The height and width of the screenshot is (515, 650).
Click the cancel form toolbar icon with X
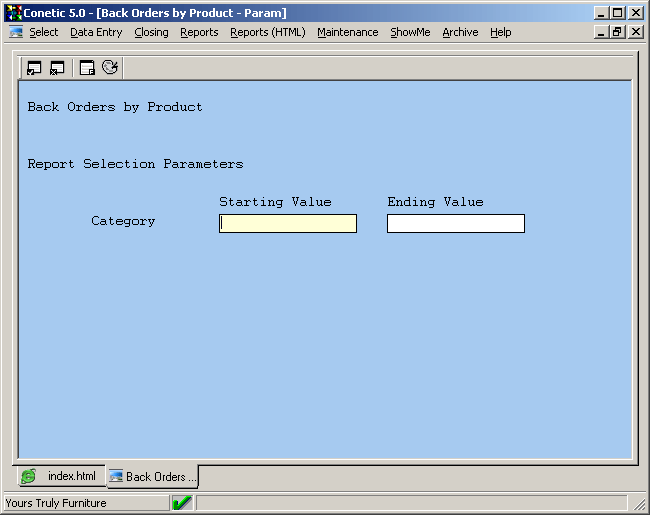57,68
